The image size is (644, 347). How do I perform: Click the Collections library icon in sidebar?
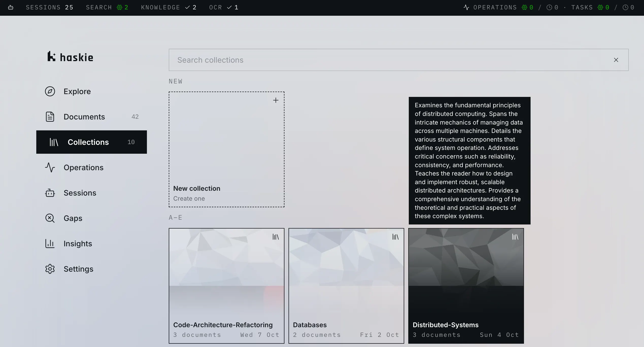54,142
